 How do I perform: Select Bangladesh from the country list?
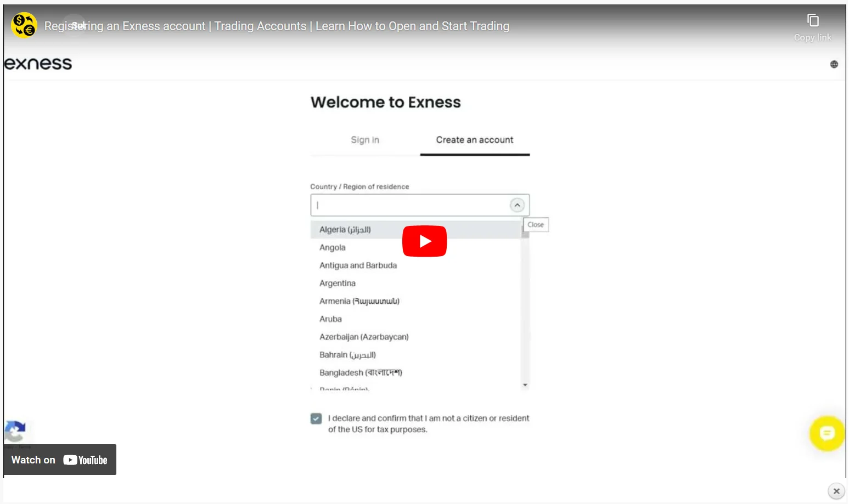(x=361, y=373)
